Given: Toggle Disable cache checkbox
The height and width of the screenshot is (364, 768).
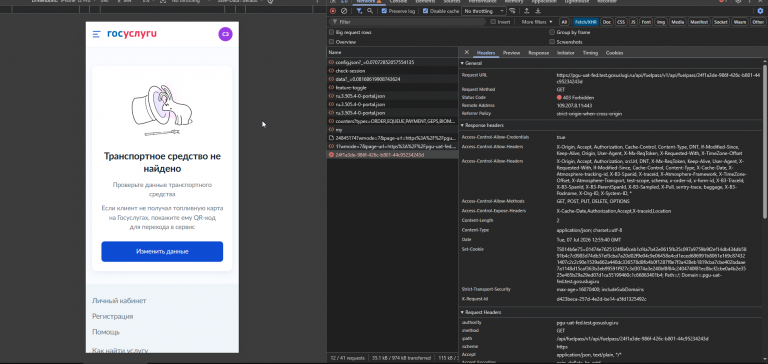Looking at the screenshot, I should click(x=425, y=11).
